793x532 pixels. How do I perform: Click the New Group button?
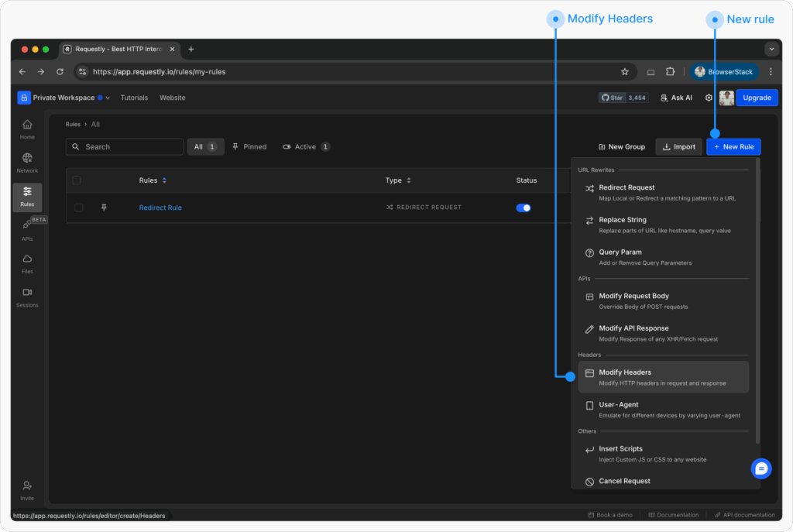(622, 146)
